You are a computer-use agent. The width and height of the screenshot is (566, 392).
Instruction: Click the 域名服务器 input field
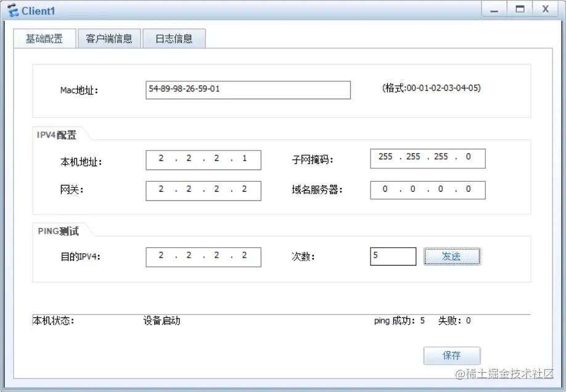[x=427, y=189]
